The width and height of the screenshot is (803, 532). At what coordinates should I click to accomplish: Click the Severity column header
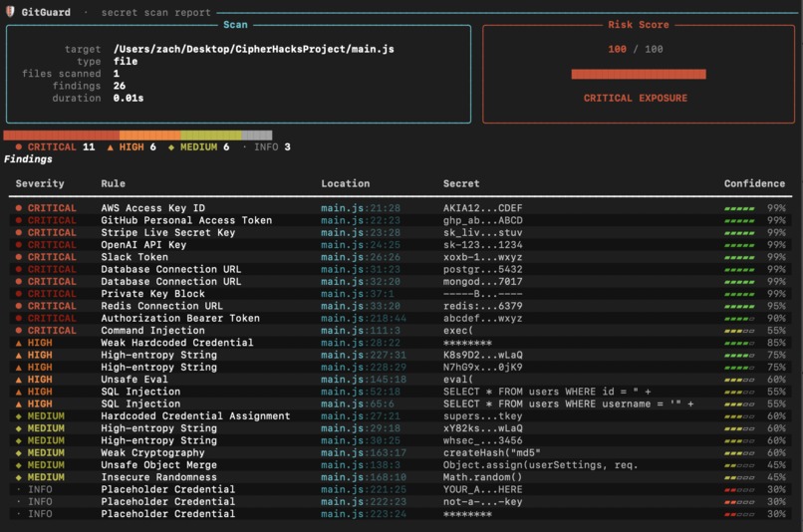click(40, 183)
